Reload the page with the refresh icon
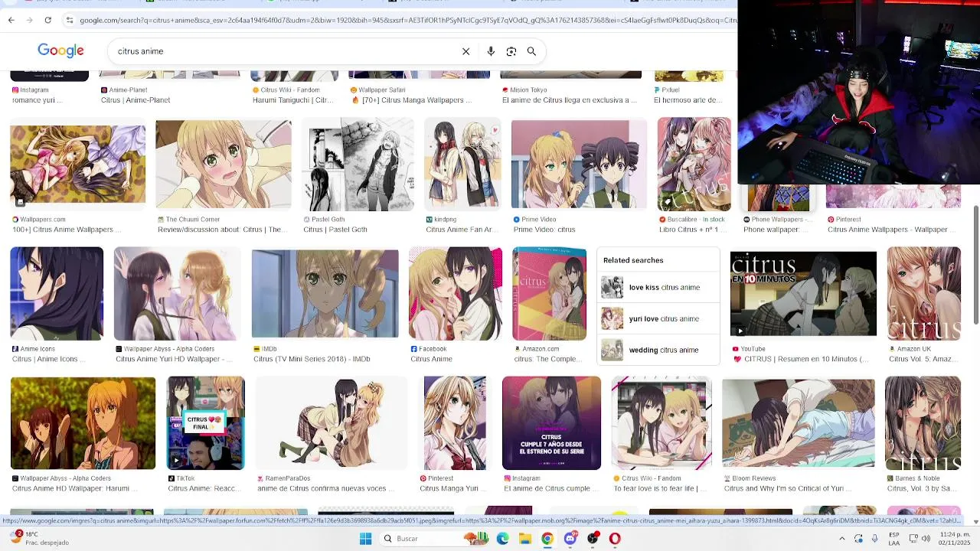980x551 pixels. [47, 20]
